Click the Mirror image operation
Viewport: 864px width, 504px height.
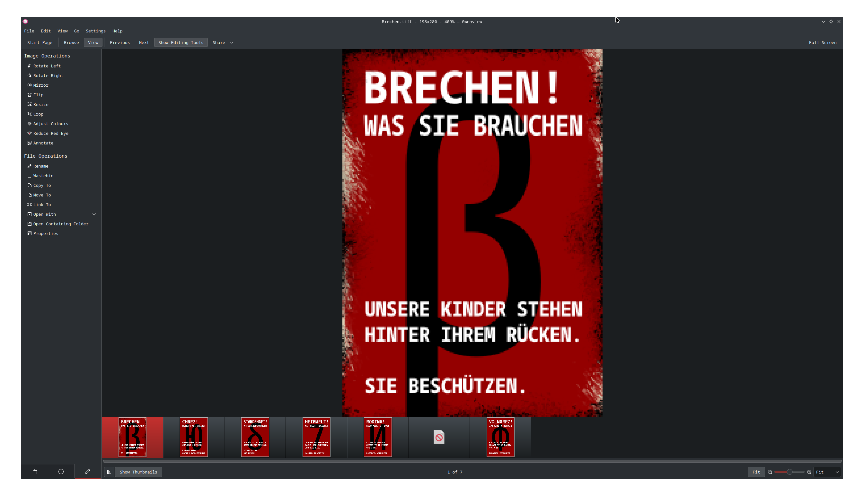point(40,85)
